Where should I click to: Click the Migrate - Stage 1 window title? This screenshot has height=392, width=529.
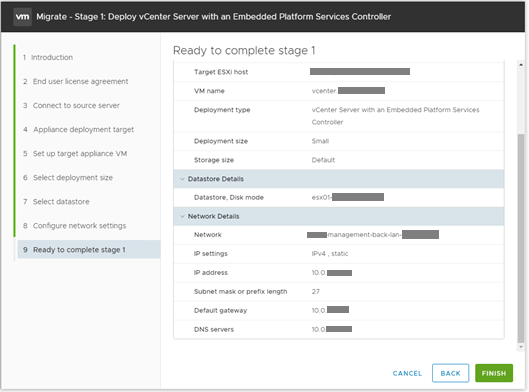214,17
